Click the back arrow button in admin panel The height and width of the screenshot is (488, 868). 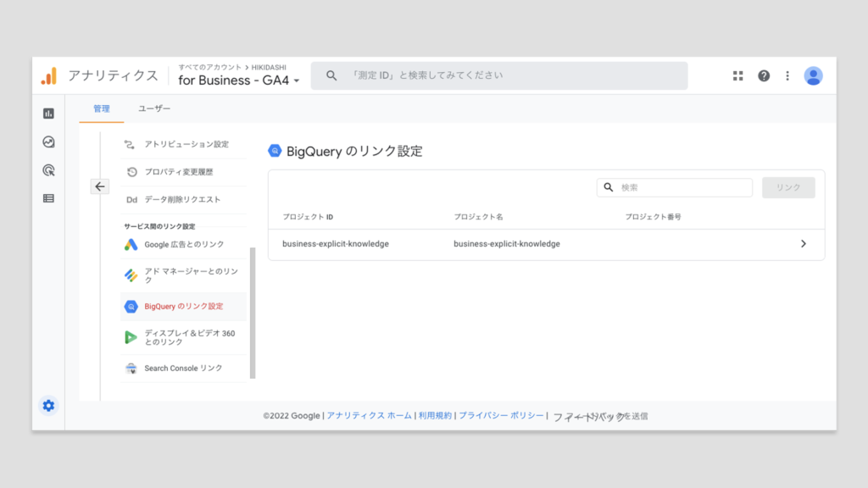[x=100, y=186]
